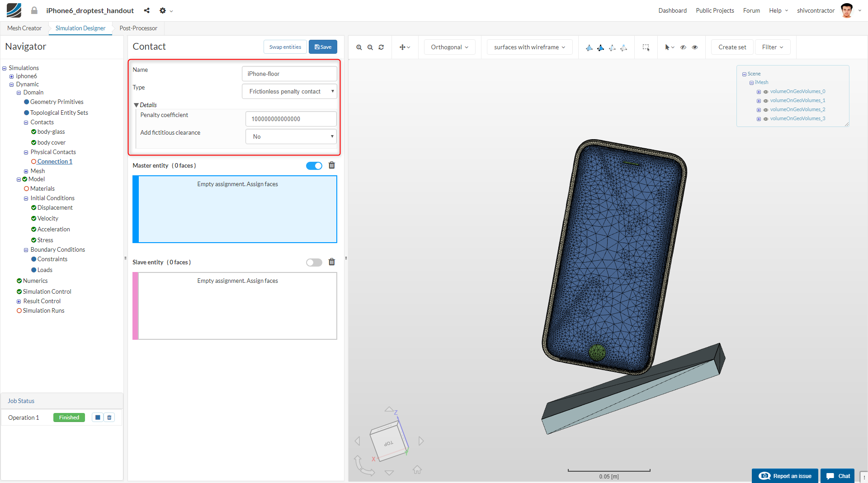
Task: Collapse the Scene tree in viewer
Action: tap(744, 74)
